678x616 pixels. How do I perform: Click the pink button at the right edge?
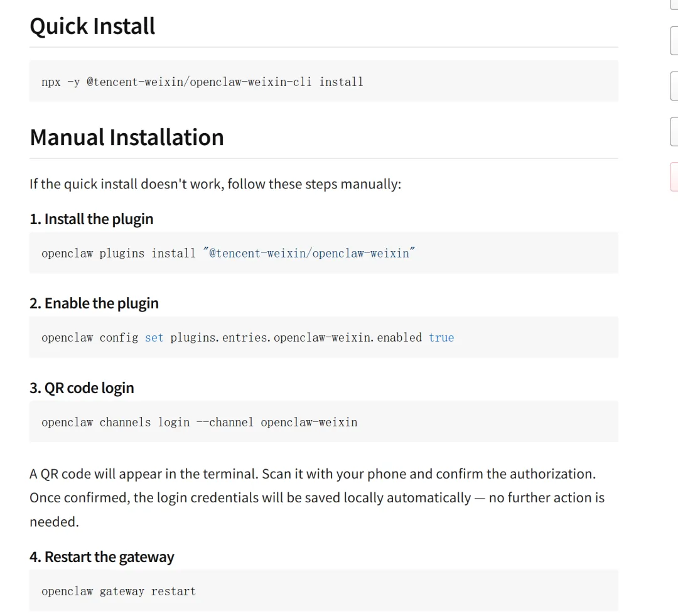pyautogui.click(x=674, y=176)
